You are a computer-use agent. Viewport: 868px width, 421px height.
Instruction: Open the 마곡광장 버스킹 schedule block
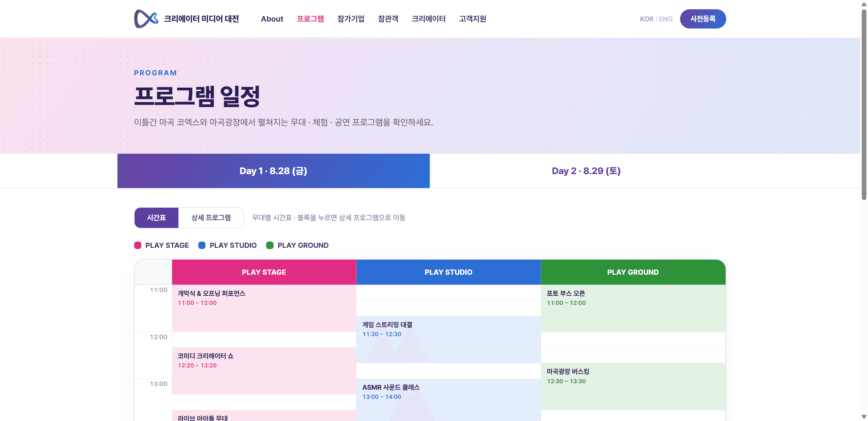[633, 387]
